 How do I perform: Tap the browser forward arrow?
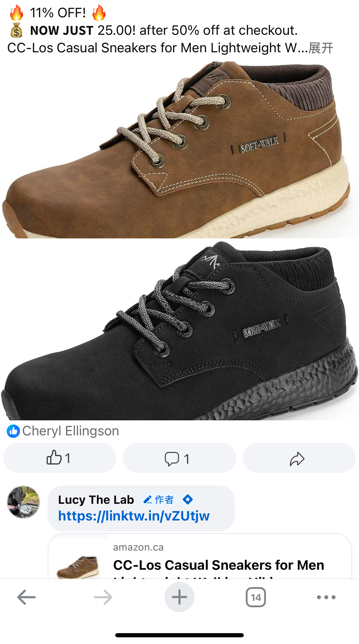pos(103,597)
